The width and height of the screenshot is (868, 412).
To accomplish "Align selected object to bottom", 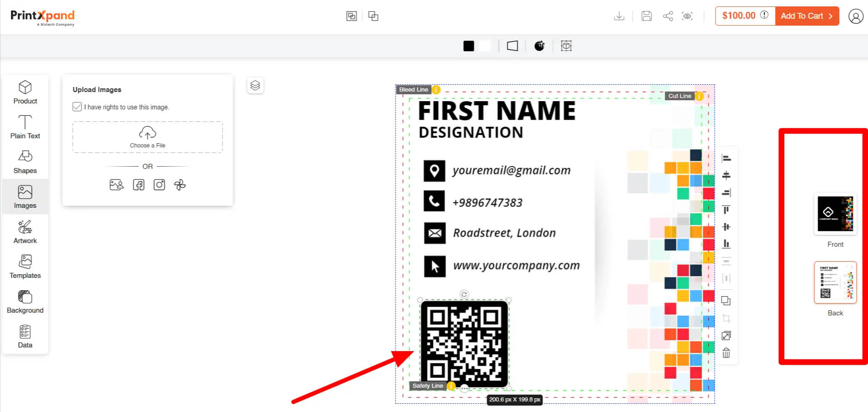I will (x=726, y=244).
